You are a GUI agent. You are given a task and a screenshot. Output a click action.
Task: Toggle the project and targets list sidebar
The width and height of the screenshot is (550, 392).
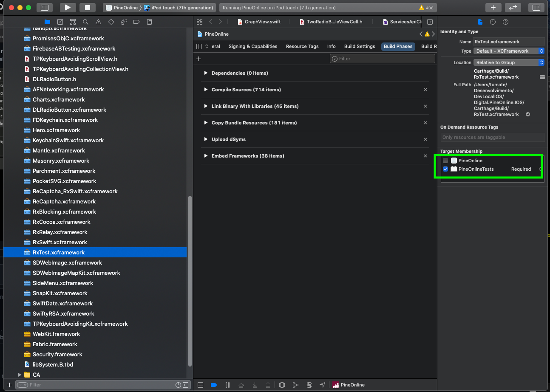199,46
